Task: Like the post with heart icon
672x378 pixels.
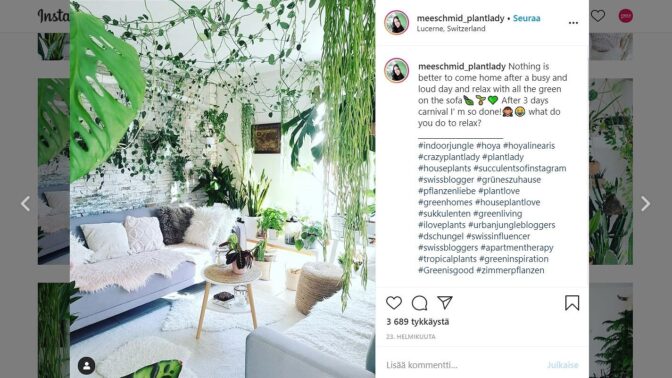Action: (393, 303)
